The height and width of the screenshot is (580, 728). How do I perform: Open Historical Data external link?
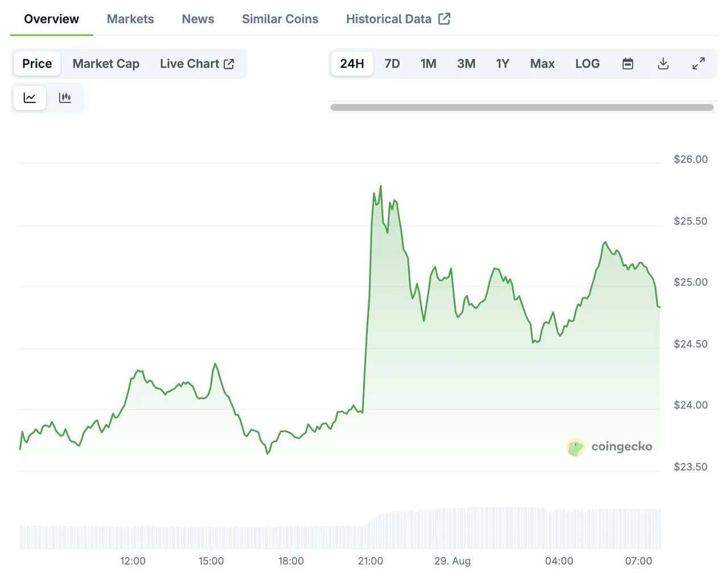(398, 19)
